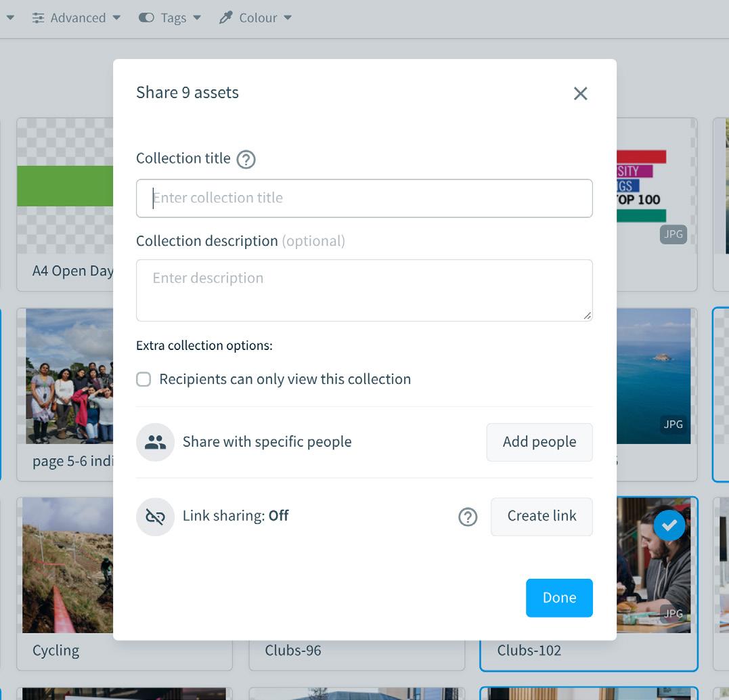Click the people icon for specific sharing
Screen dimensions: 729x700
click(156, 442)
